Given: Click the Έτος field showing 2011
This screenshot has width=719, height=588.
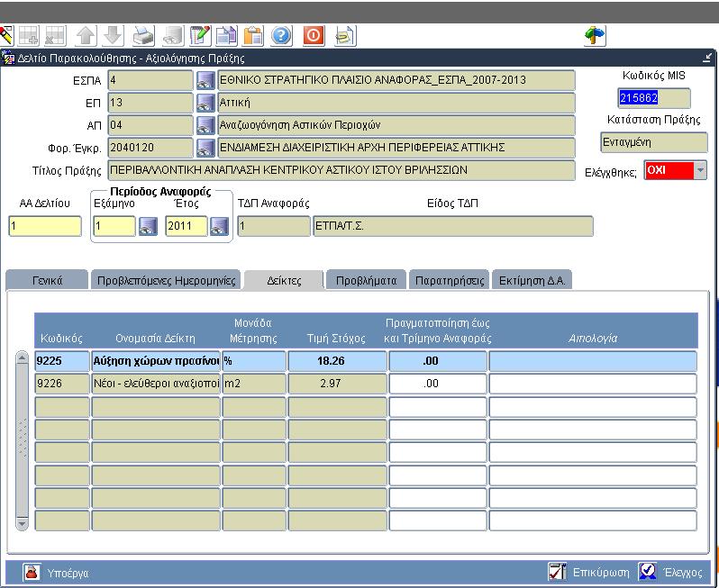Looking at the screenshot, I should [186, 226].
